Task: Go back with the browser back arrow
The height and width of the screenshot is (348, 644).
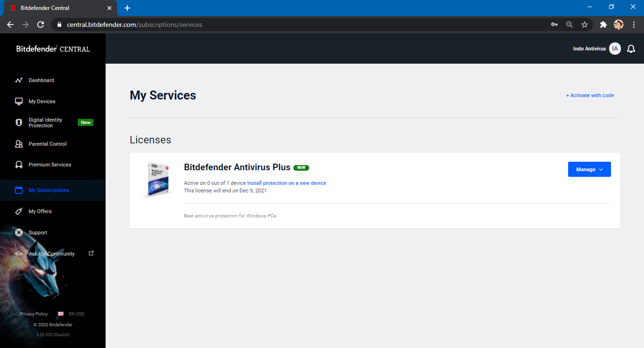Action: [10, 25]
